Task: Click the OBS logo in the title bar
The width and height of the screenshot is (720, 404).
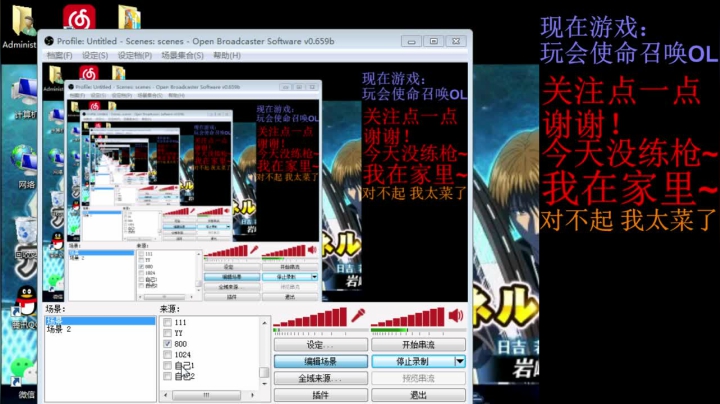Action: pos(49,41)
